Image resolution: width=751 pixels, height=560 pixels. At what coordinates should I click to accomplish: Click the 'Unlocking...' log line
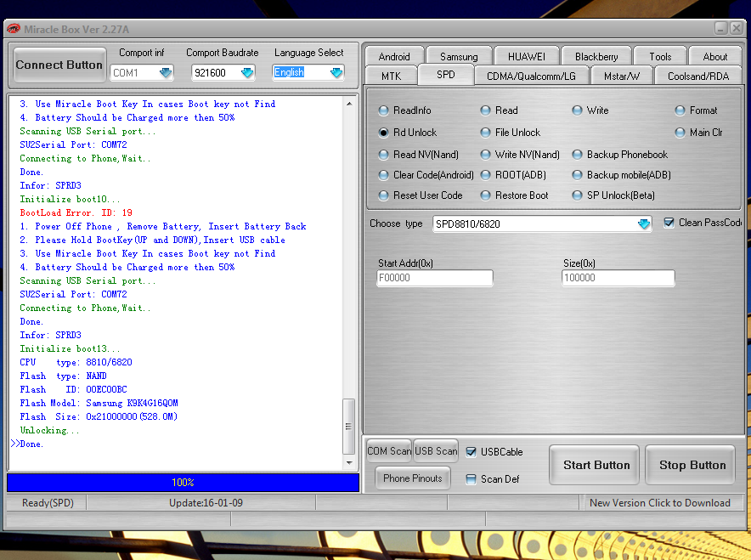tap(49, 430)
